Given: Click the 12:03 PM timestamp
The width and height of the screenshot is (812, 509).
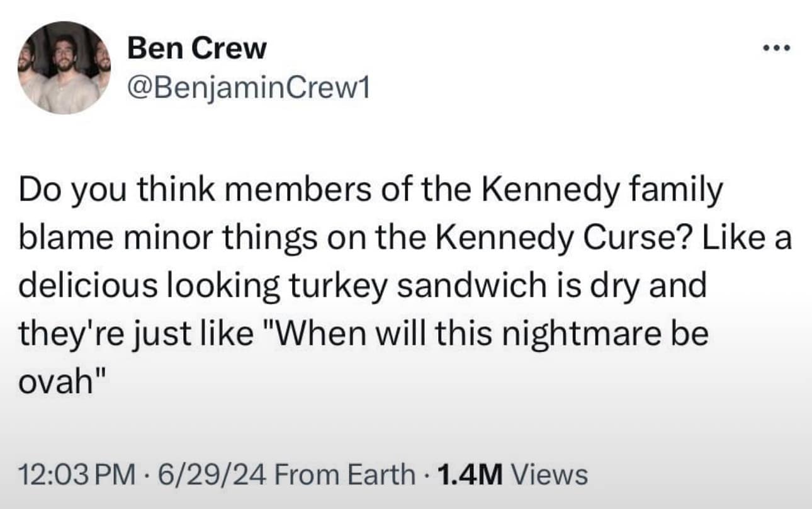Looking at the screenshot, I should point(76,474).
